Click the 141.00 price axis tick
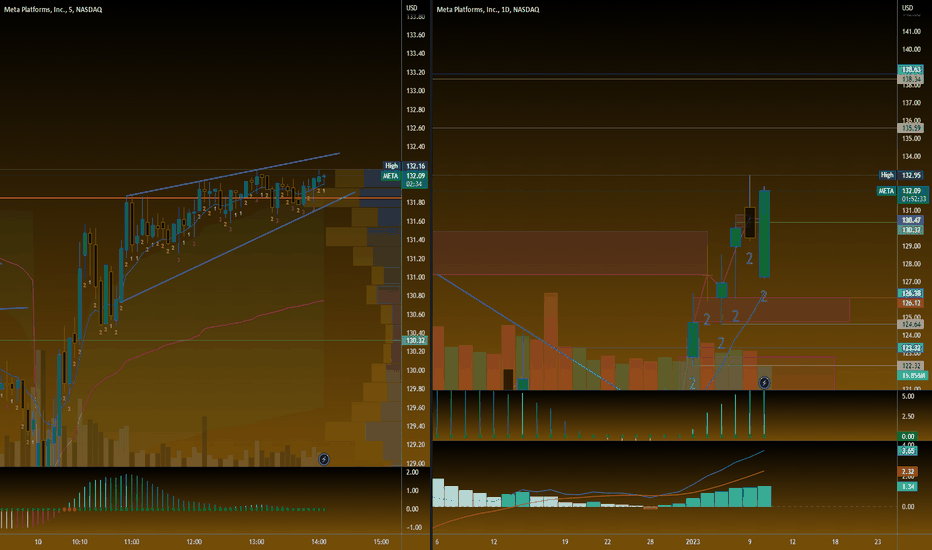This screenshot has height=550, width=932. tap(911, 32)
